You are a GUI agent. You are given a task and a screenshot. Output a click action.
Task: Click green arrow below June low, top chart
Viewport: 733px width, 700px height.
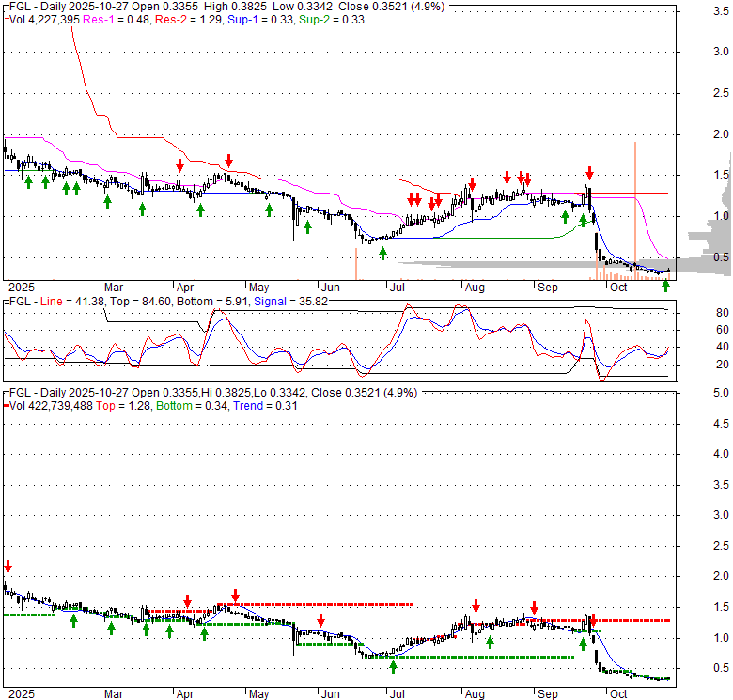(382, 253)
